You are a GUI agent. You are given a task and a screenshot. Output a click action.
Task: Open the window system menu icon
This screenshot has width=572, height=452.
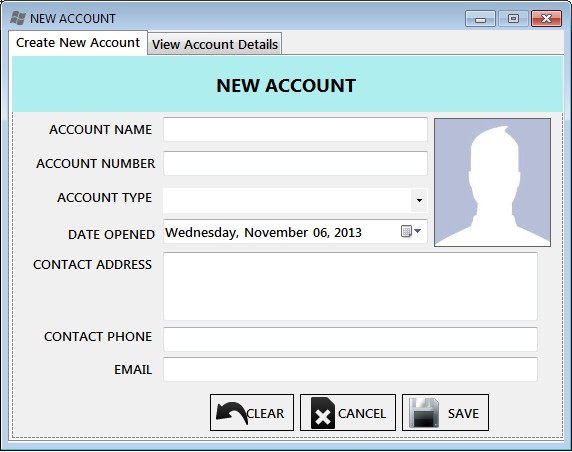pos(18,18)
